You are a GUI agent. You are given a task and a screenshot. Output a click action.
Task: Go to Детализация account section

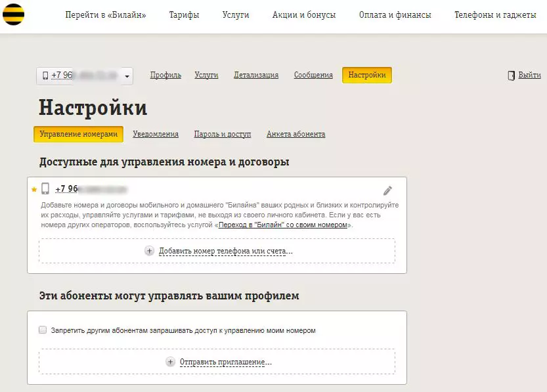pyautogui.click(x=256, y=76)
